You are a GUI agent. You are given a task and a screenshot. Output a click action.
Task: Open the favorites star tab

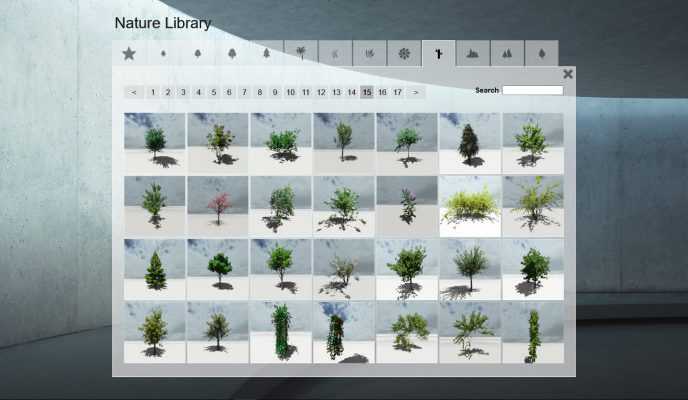pos(129,54)
